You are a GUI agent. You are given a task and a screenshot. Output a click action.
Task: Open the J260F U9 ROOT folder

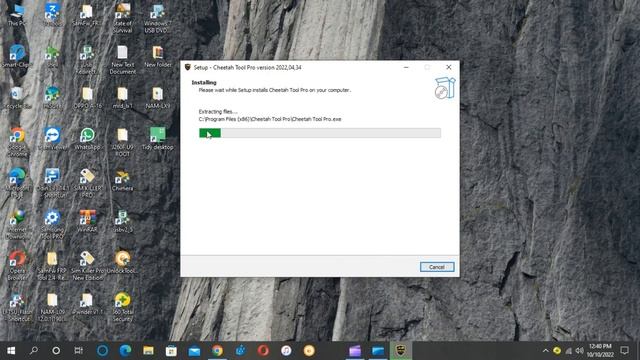click(122, 142)
